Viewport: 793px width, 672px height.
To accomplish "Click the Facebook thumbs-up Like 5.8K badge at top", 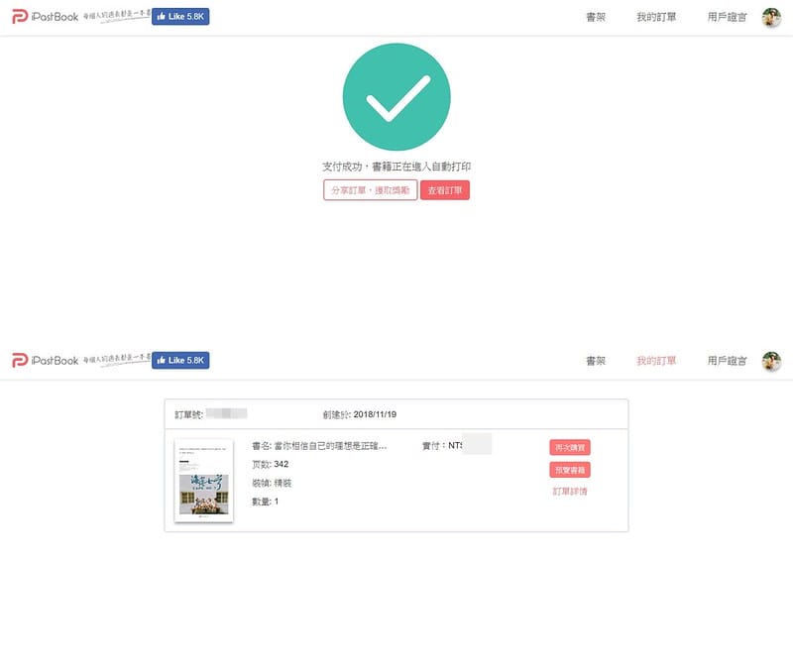I will [x=180, y=16].
